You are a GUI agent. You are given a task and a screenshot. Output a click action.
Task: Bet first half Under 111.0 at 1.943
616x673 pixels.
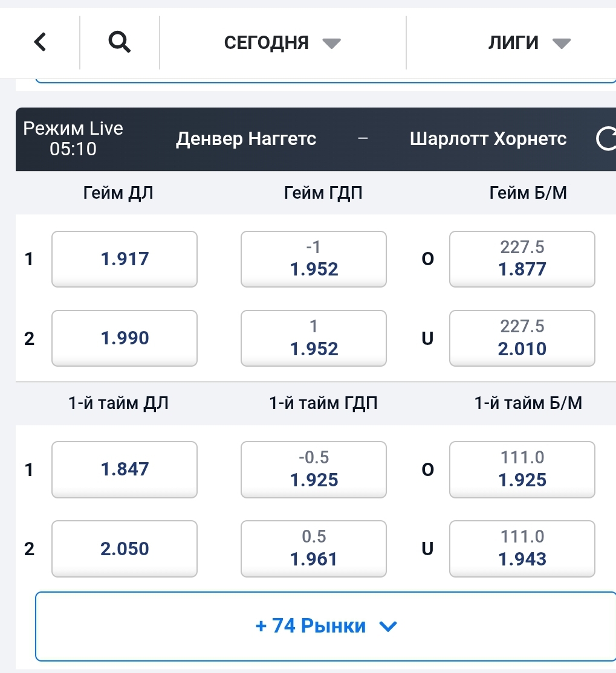(522, 549)
